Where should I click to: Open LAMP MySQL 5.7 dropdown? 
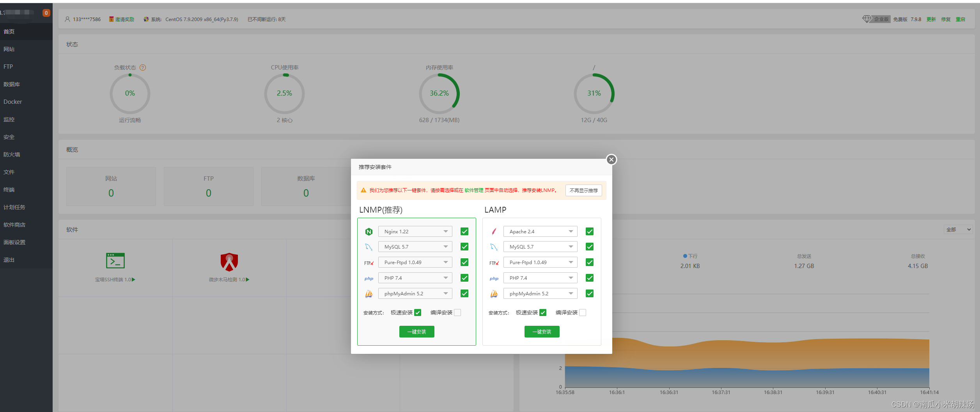tap(541, 247)
